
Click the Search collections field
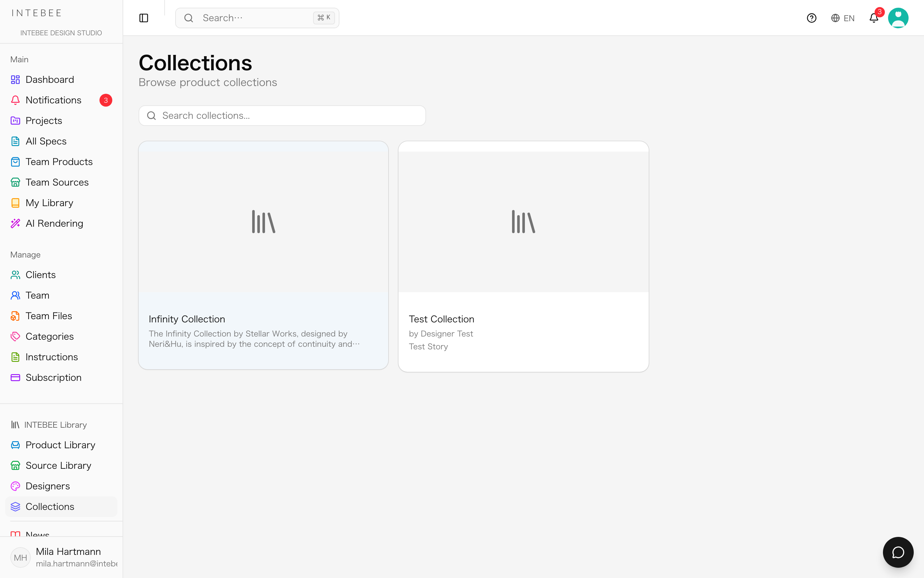coord(282,116)
